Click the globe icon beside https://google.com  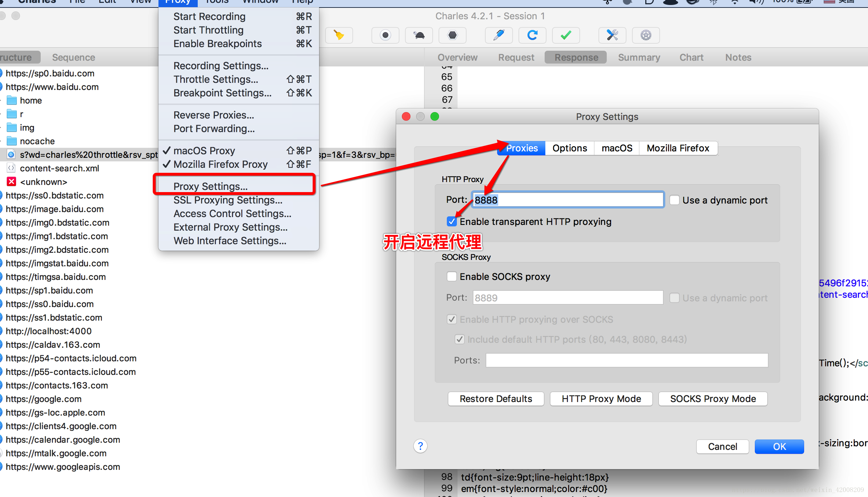(x=1, y=399)
